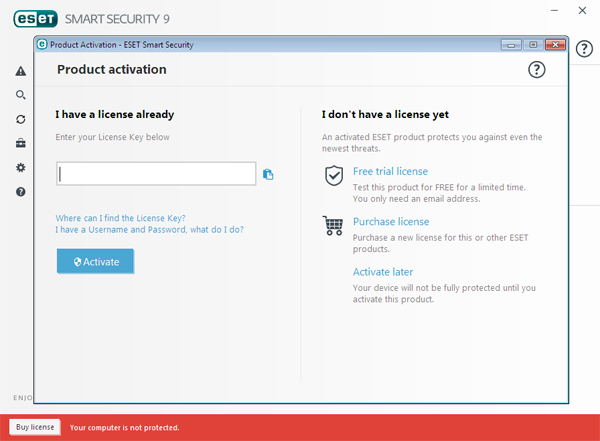Choose Free trial license
This screenshot has height=441, width=600.
[x=390, y=172]
